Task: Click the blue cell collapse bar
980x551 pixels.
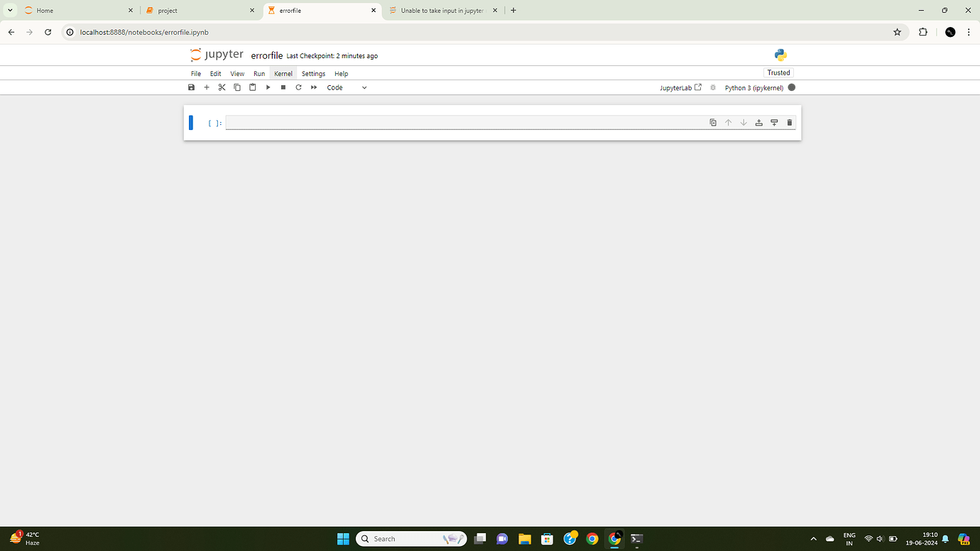Action: coord(191,122)
